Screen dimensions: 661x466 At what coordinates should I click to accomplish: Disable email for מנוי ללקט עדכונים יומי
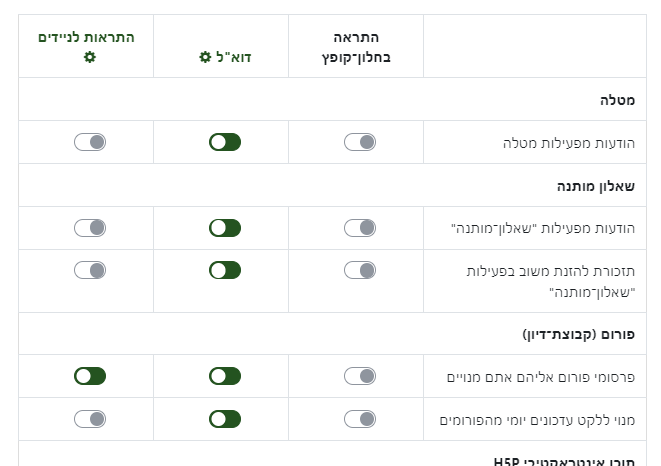click(225, 419)
